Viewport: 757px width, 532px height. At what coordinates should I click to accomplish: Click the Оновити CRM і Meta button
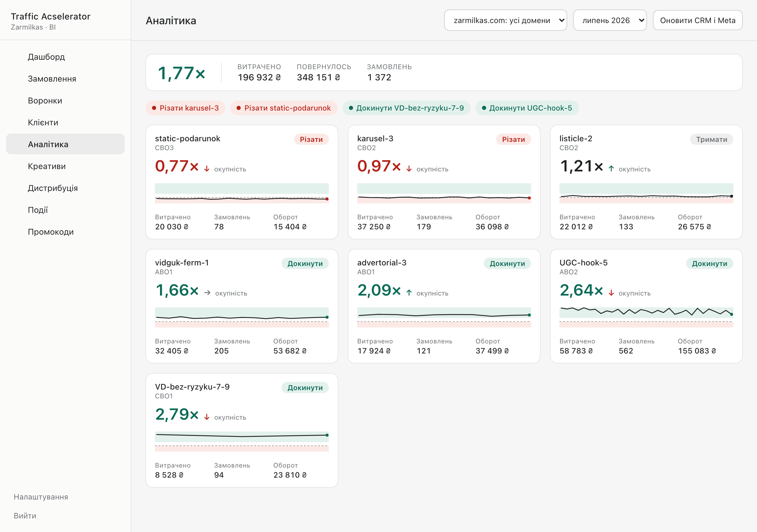(x=698, y=20)
